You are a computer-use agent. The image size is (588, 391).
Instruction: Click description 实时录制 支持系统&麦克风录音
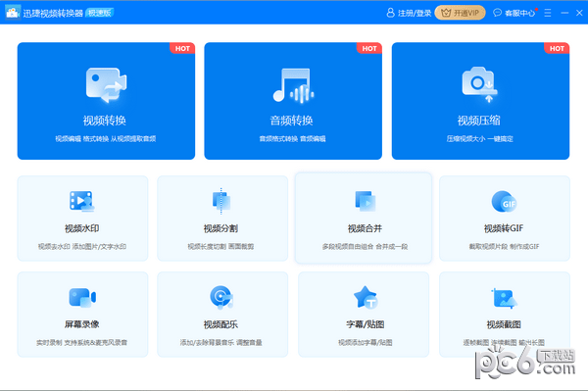click(x=81, y=342)
